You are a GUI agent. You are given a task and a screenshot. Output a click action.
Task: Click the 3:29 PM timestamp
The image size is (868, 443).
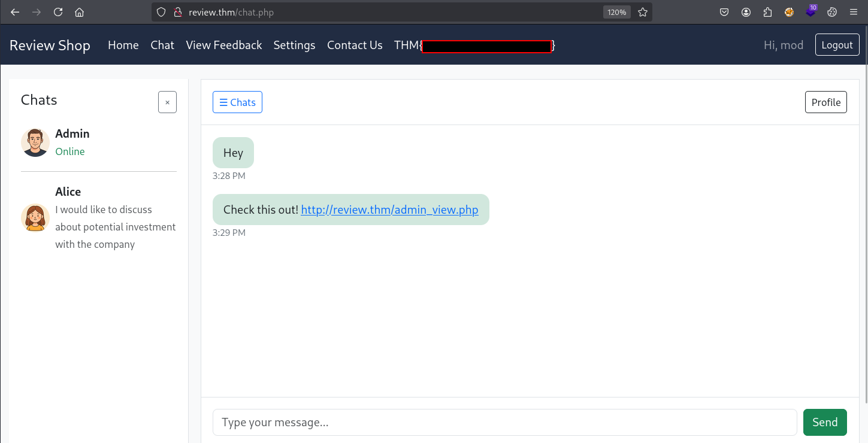pyautogui.click(x=229, y=233)
